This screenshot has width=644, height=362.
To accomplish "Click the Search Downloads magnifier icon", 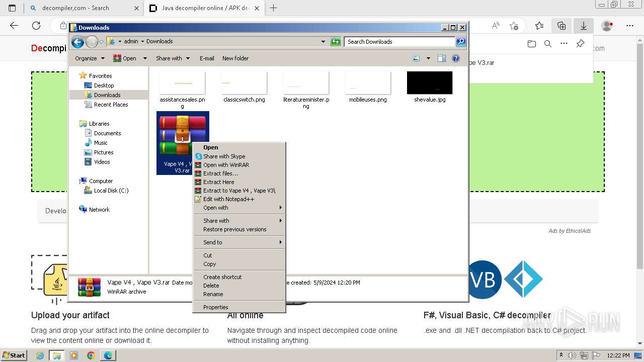I will pos(461,42).
